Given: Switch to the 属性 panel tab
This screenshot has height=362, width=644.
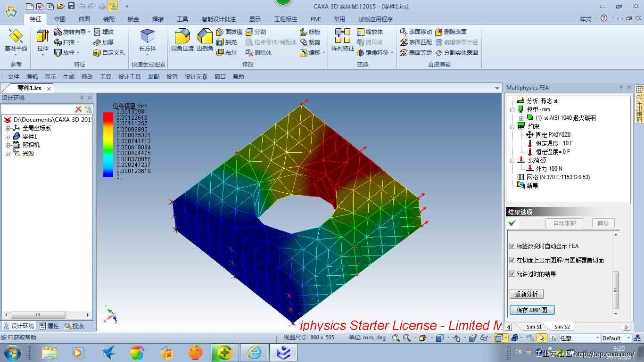Looking at the screenshot, I should (x=50, y=326).
